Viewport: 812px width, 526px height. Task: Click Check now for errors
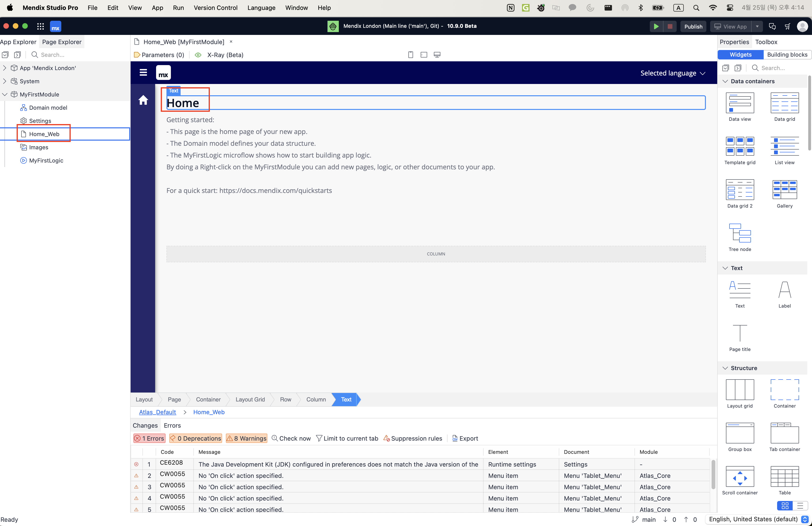tap(291, 438)
